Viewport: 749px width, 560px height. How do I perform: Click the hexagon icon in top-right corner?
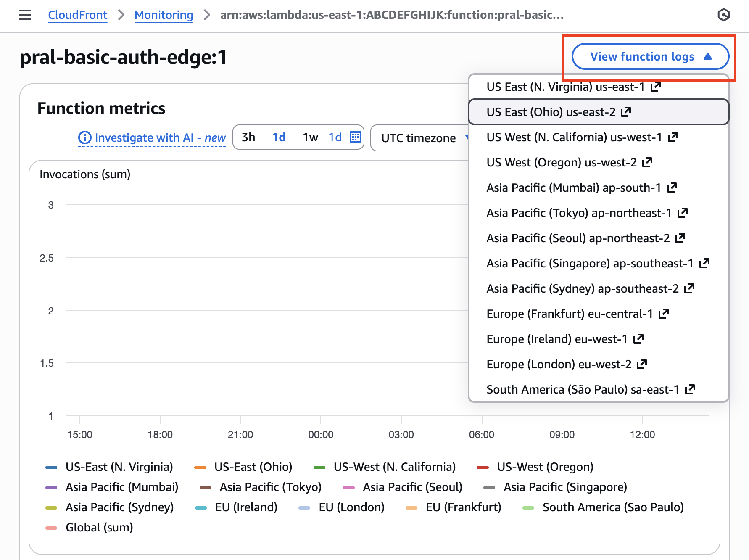coord(723,15)
